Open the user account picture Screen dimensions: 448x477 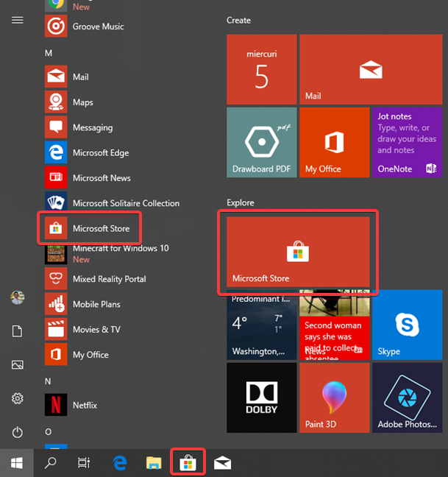pos(18,297)
